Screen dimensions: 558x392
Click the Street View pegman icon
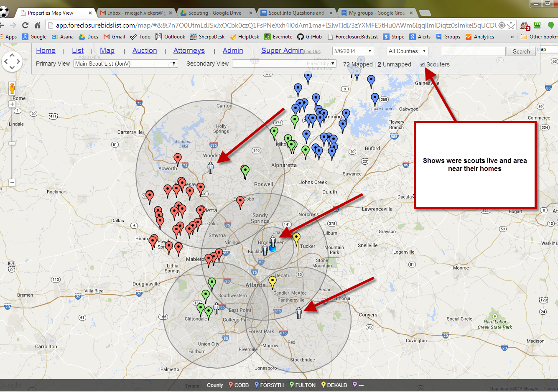click(12, 88)
